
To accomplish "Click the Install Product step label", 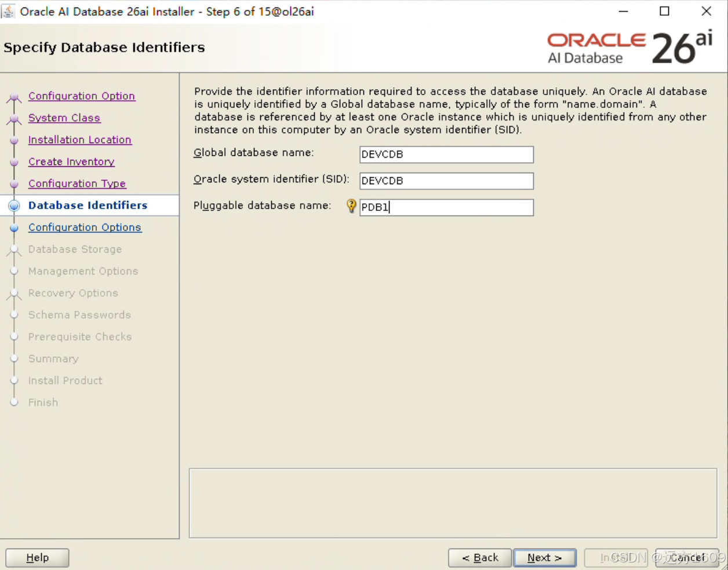I will pyautogui.click(x=65, y=381).
